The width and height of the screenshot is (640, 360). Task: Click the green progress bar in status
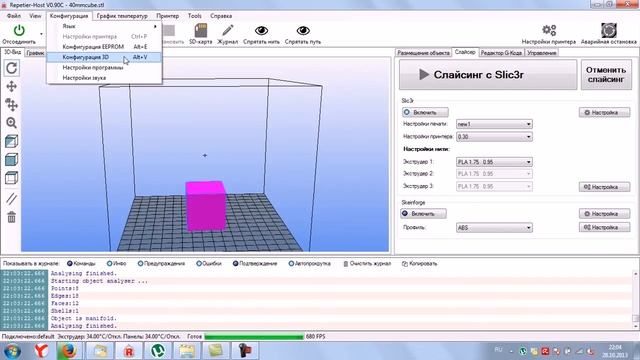(x=254, y=337)
